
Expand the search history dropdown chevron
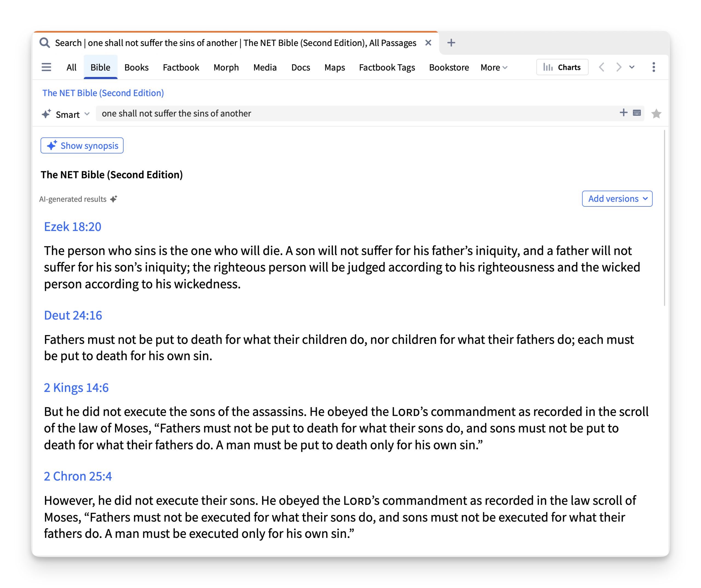coord(632,67)
